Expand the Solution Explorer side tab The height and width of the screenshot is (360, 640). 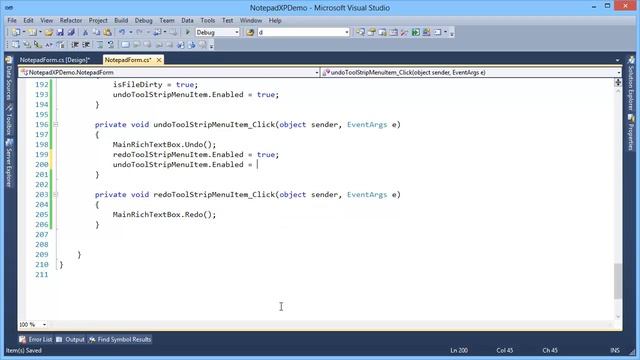pyautogui.click(x=631, y=84)
